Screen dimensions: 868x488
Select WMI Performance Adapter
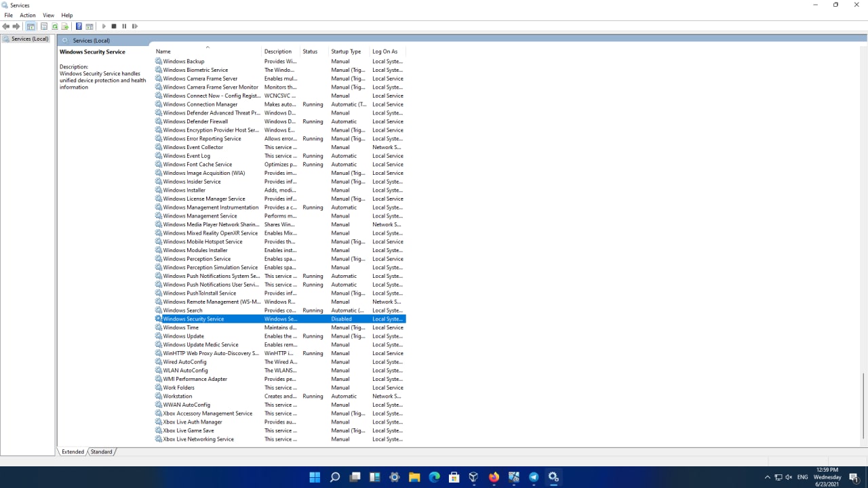point(195,380)
